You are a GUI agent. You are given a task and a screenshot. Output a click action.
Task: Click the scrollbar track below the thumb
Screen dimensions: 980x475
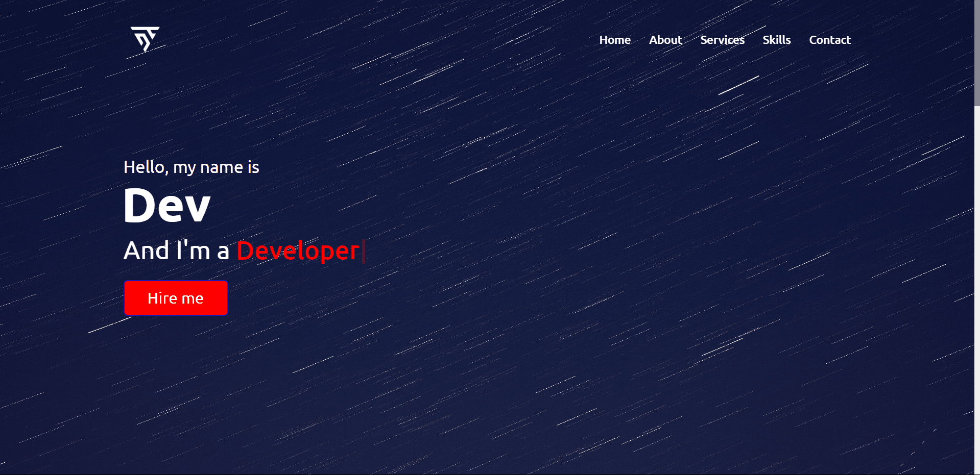click(x=976, y=286)
